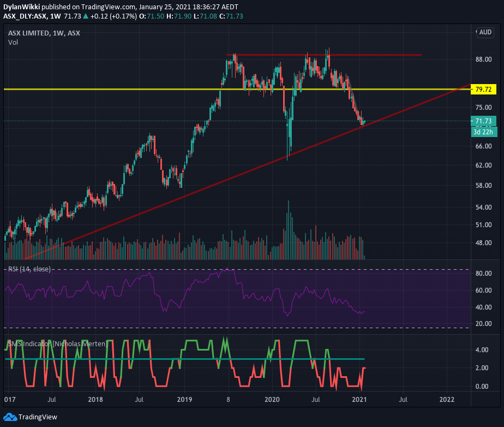Screen dimensions: 504x427
Task: Click the 3d 22h countdown label
Action: (x=483, y=132)
